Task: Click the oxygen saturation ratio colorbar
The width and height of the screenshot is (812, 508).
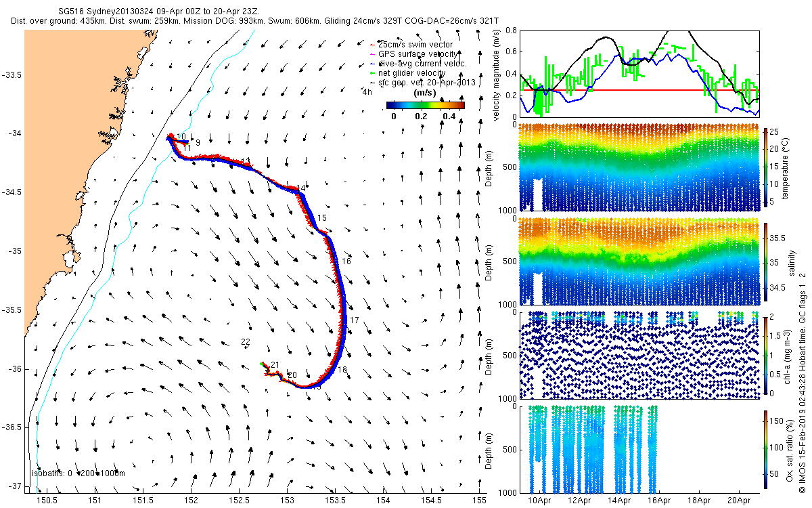Action: 765,449
